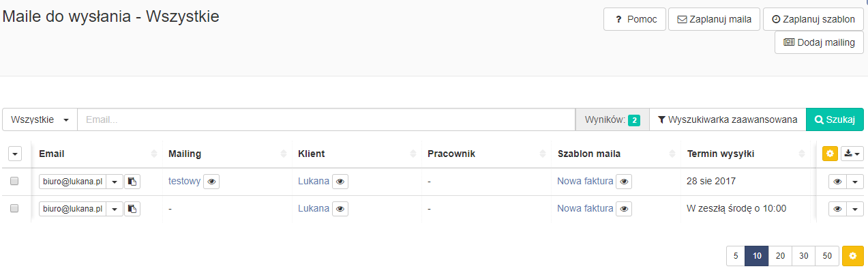This screenshot has height=271, width=868.
Task: Focus the Email search input field
Action: 327,119
